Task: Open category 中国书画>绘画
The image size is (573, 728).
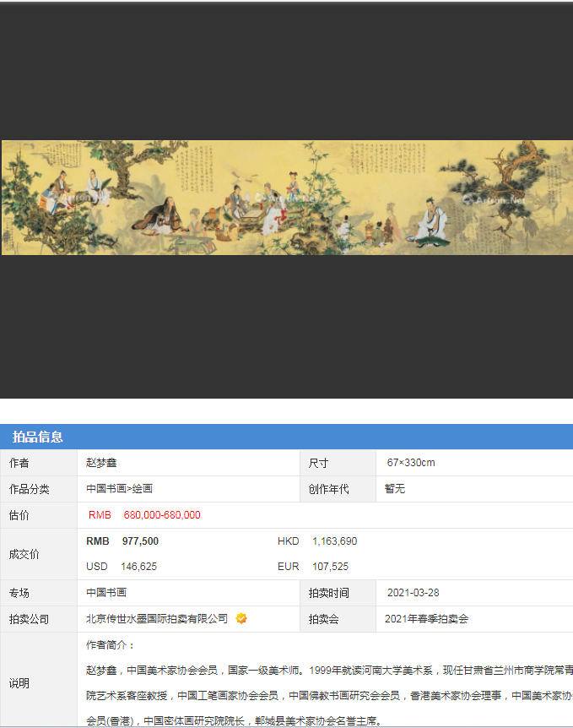Action: tap(119, 489)
